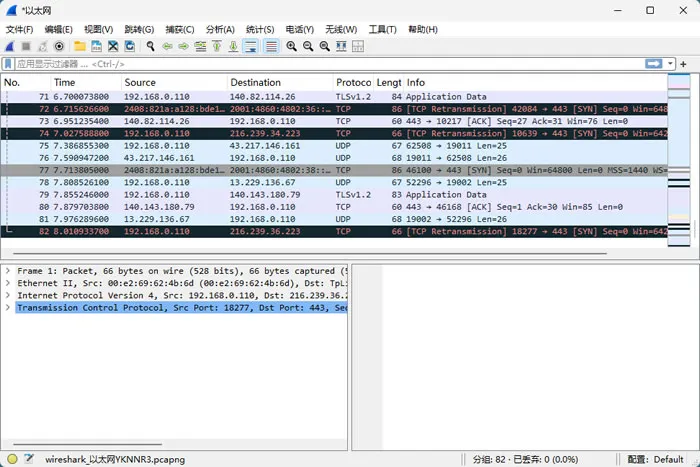Screen dimensions: 700x467
Task: Expand the Internet Protocol Version 4 row
Action: click(x=8, y=295)
